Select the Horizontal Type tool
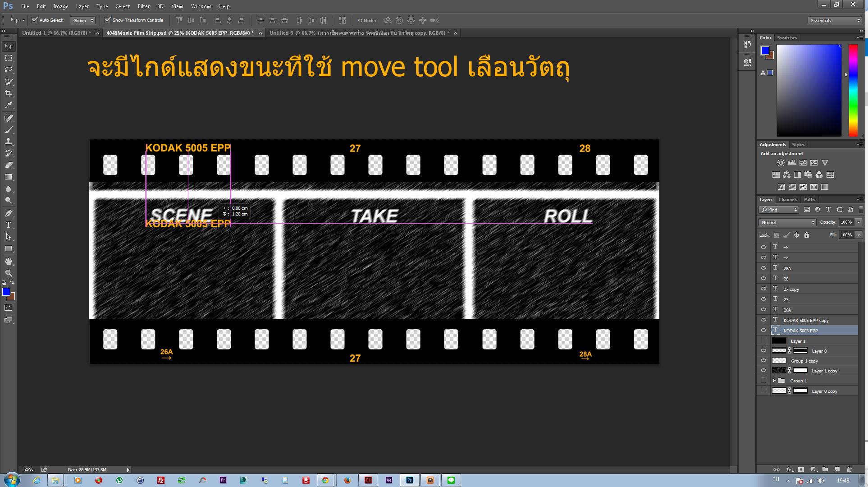 9,225
